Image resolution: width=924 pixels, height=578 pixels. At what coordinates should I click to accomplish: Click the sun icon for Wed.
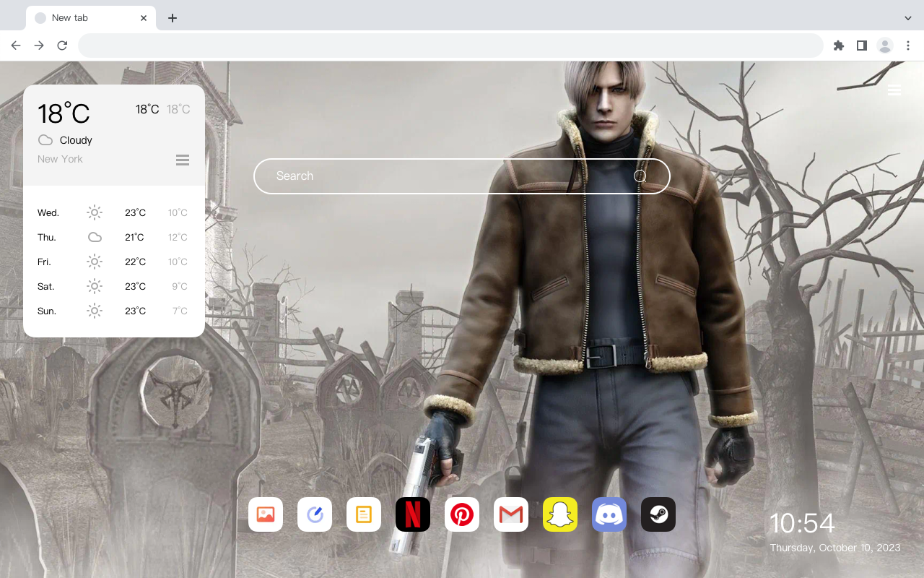(95, 212)
